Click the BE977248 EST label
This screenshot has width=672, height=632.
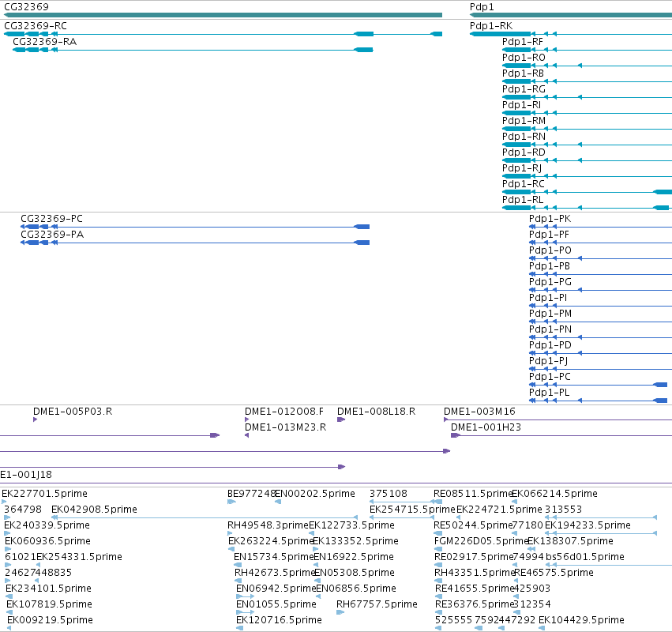[x=251, y=494]
